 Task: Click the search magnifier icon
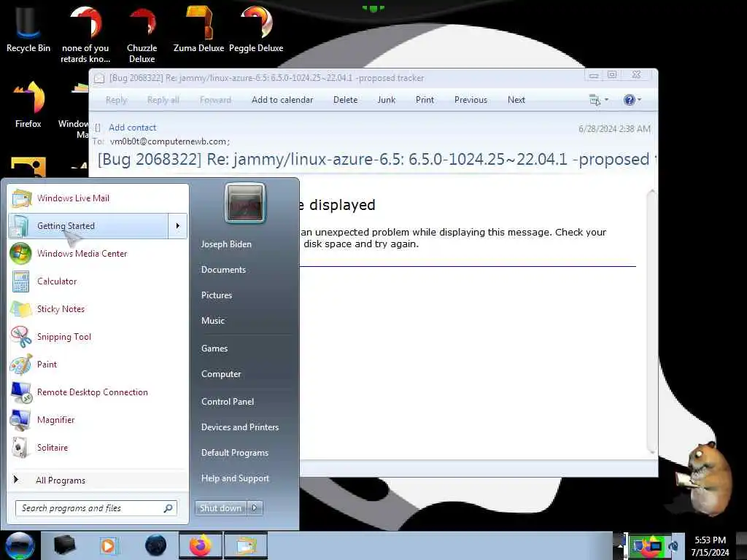pyautogui.click(x=169, y=508)
